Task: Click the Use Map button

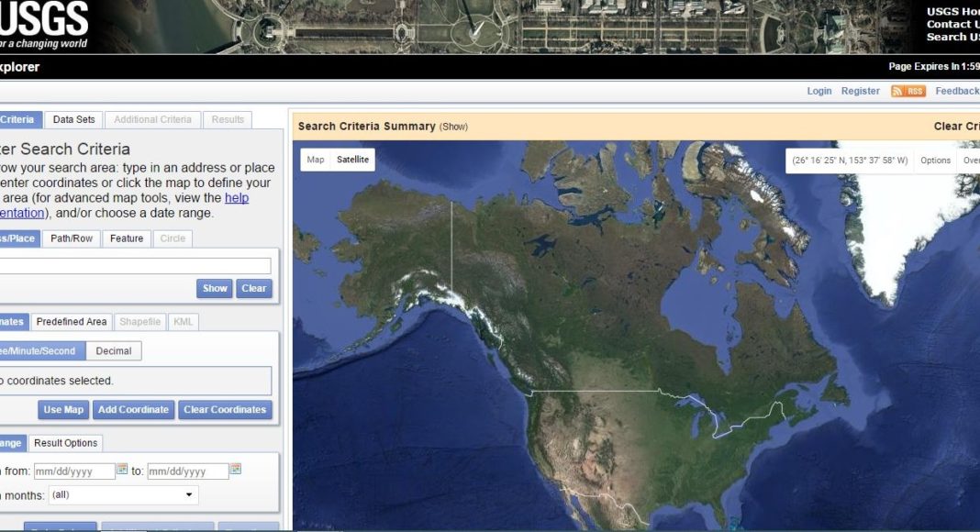Action: click(x=63, y=410)
